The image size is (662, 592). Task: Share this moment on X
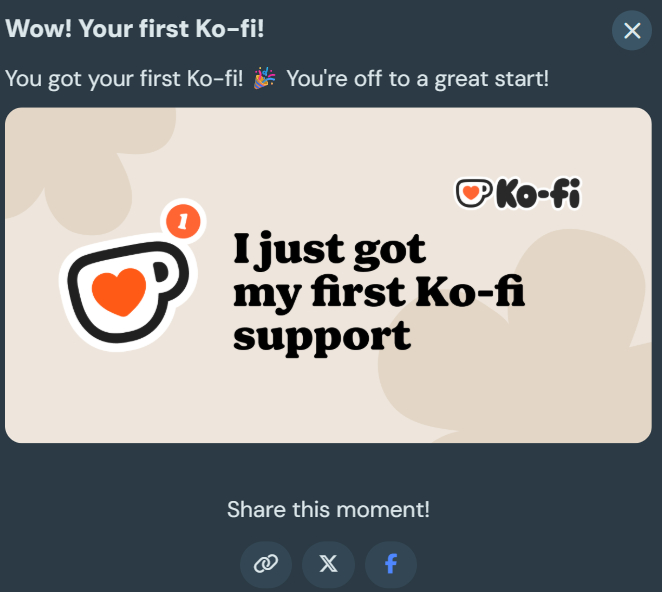pyautogui.click(x=328, y=564)
